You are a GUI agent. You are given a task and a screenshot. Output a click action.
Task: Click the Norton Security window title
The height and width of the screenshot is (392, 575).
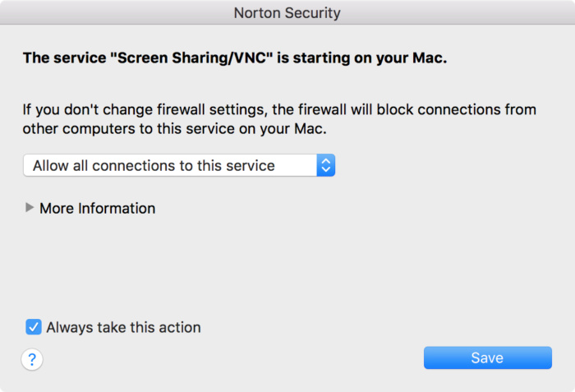(287, 13)
